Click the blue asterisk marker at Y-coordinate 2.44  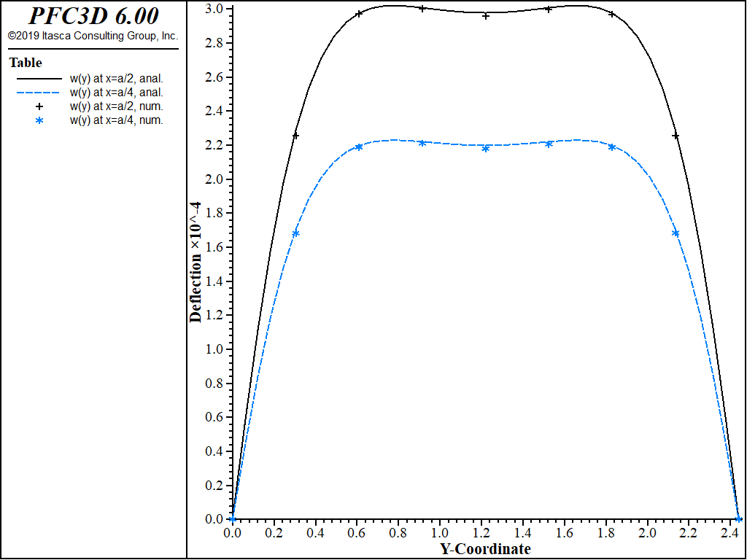tap(739, 519)
